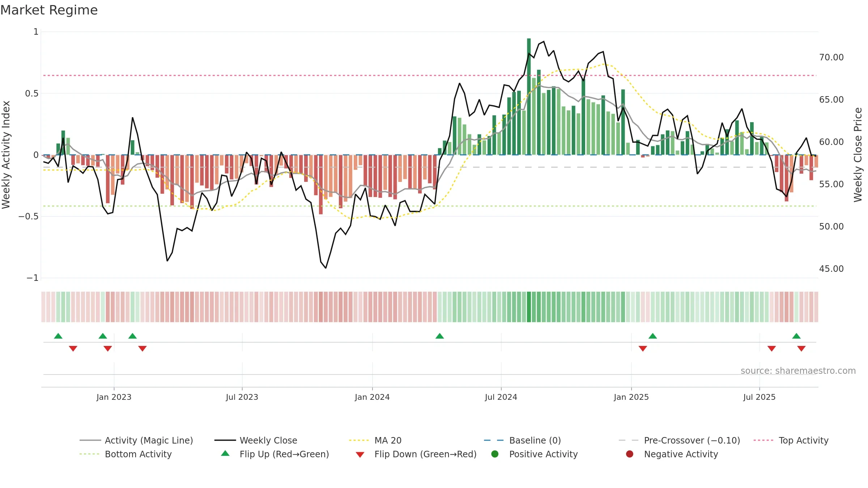
Task: Click the Weekly Activity Index axis title
Action: click(6, 155)
